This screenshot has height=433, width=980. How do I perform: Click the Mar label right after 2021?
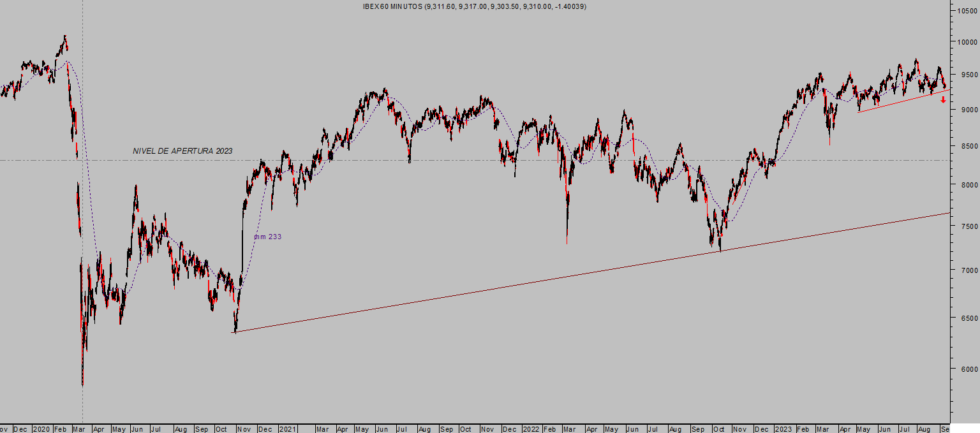[322, 429]
